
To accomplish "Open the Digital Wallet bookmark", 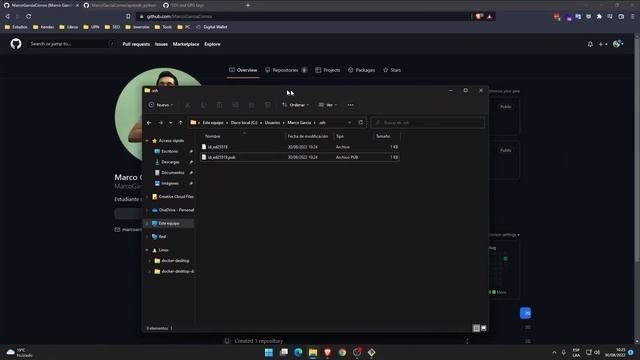I will 211,27.
